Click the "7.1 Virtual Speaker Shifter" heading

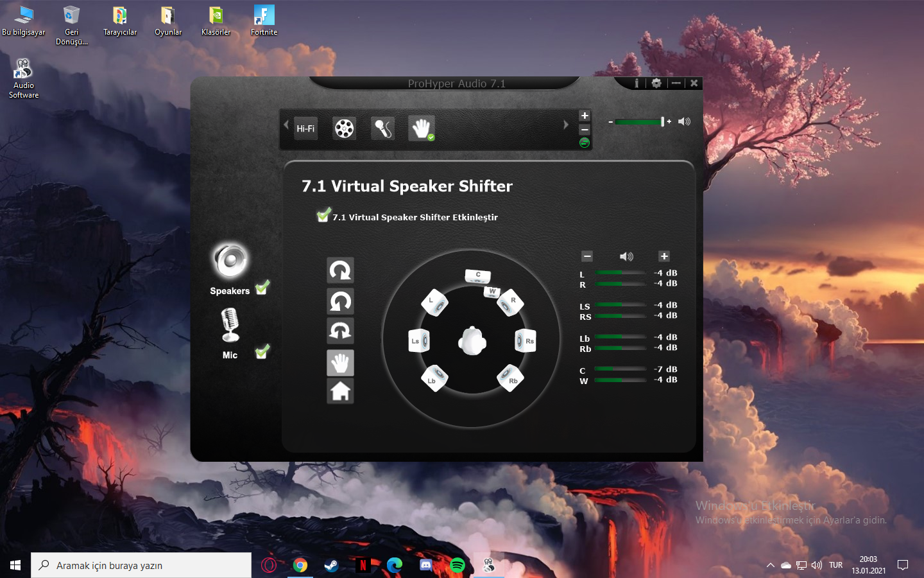pyautogui.click(x=407, y=186)
